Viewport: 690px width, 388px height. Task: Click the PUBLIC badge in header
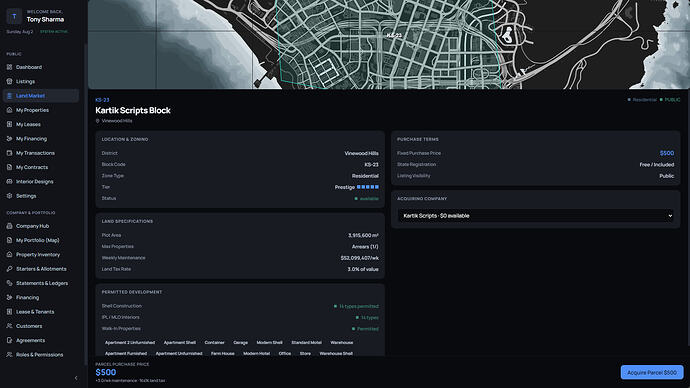click(670, 100)
